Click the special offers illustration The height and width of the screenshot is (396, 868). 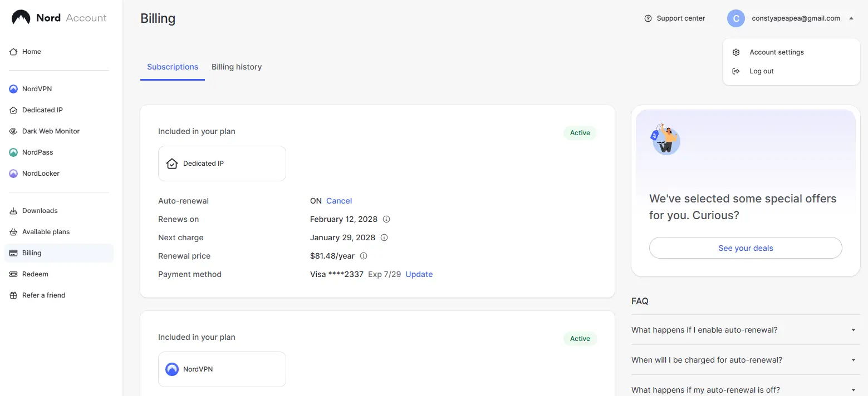point(665,139)
